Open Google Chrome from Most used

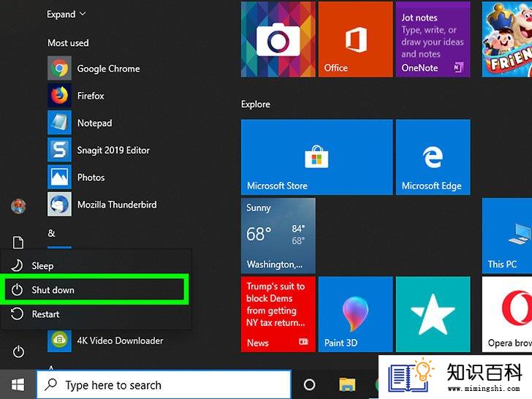(94, 69)
